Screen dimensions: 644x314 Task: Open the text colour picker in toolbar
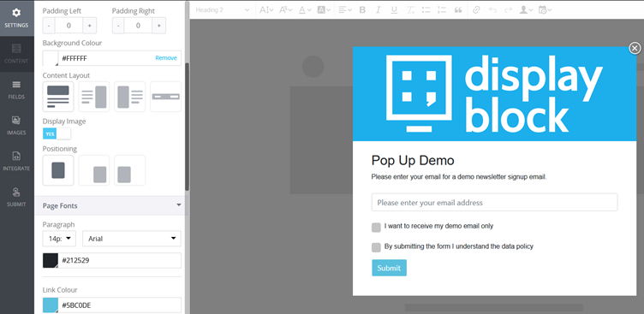click(304, 10)
